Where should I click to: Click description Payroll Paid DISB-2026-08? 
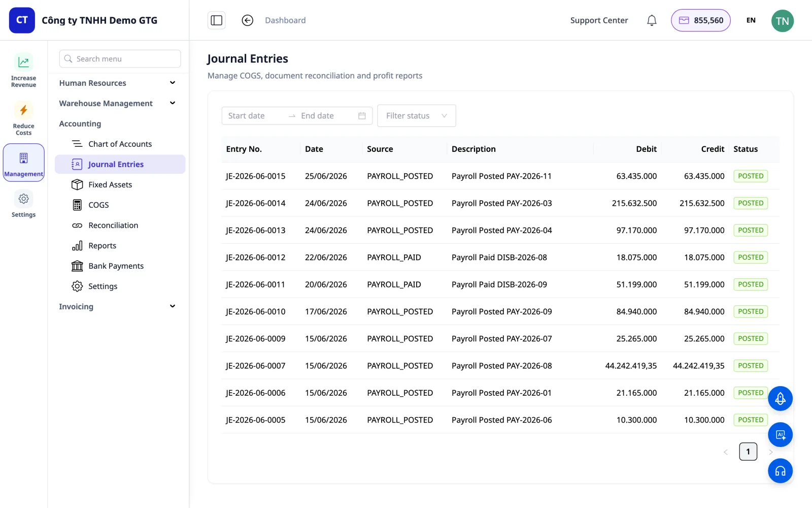[x=499, y=258]
